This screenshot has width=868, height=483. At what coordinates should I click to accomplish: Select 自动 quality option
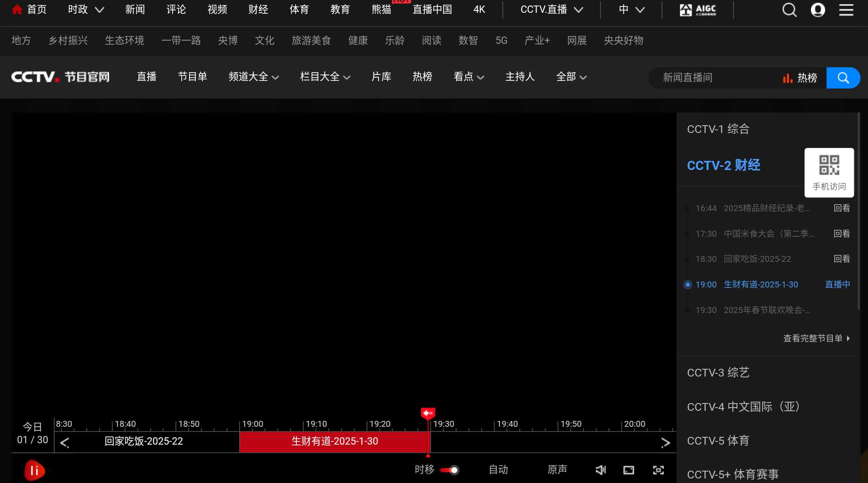[x=498, y=470]
